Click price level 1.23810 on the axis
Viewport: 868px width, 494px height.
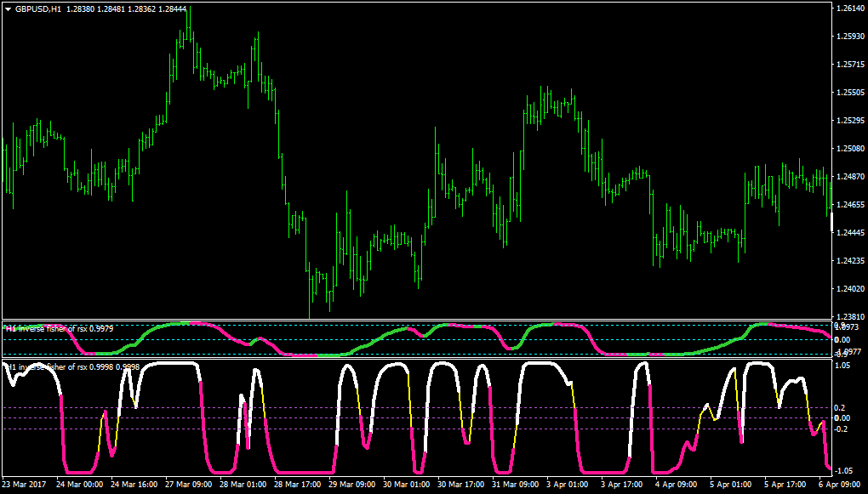click(850, 316)
